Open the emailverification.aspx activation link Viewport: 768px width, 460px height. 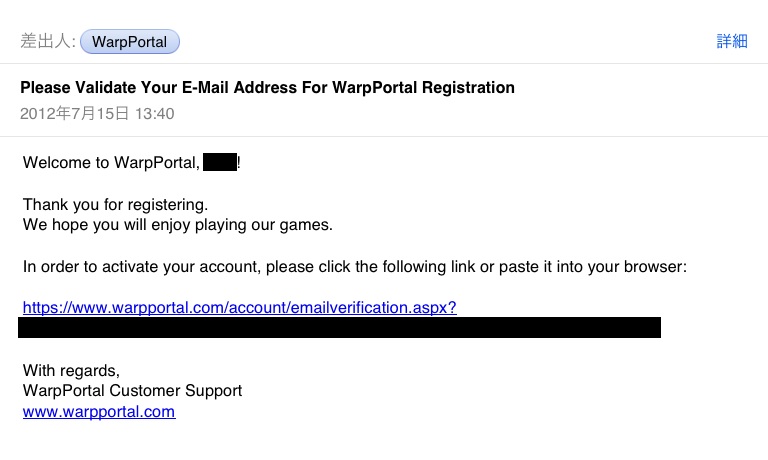[240, 307]
